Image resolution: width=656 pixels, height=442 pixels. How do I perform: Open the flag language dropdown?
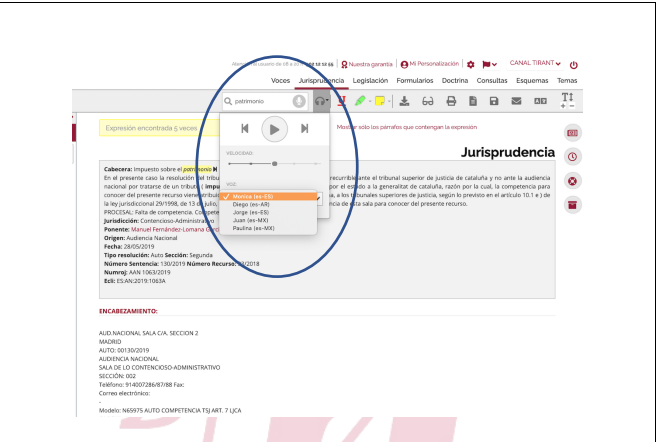tap(489, 64)
